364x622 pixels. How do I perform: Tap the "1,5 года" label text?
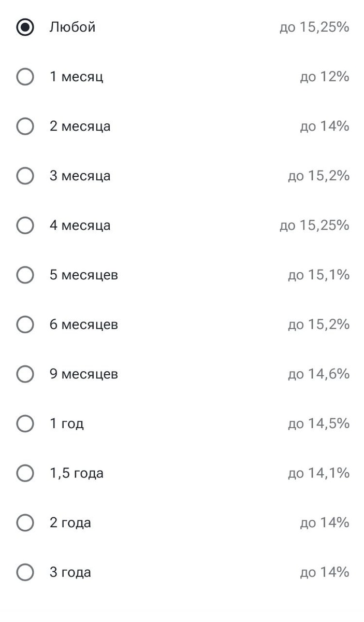(77, 473)
